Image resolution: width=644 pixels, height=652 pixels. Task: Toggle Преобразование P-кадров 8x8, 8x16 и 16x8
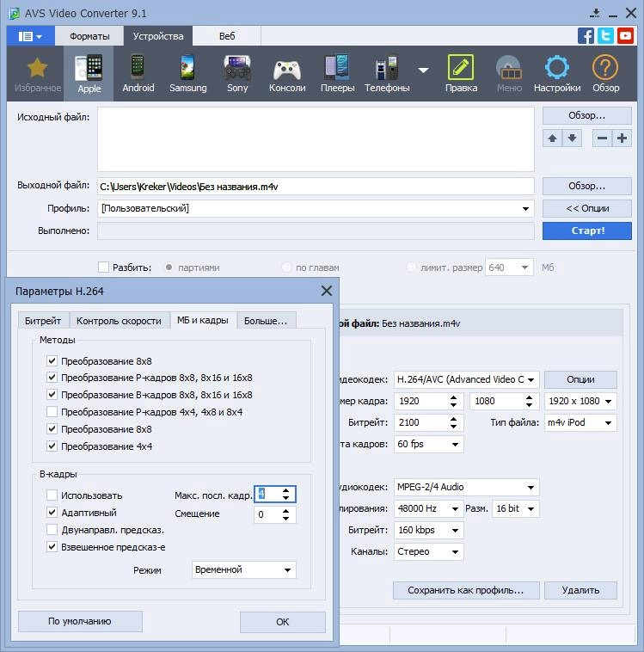pos(52,378)
